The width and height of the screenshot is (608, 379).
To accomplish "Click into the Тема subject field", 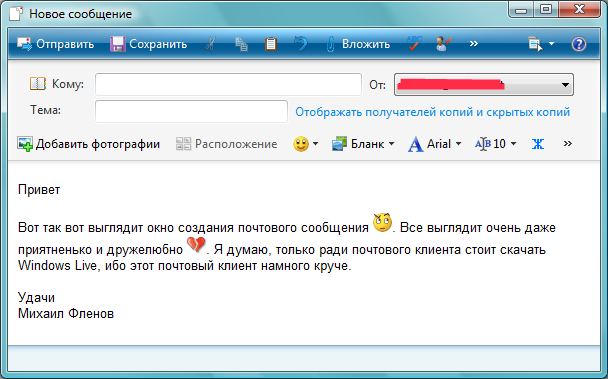I will [191, 111].
